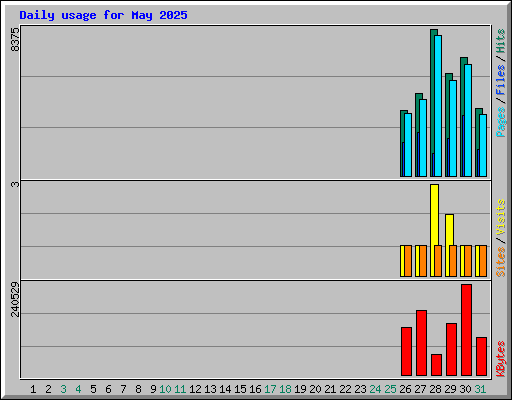Click day 3 on the x-axis
The width and height of the screenshot is (512, 400).
[63, 389]
